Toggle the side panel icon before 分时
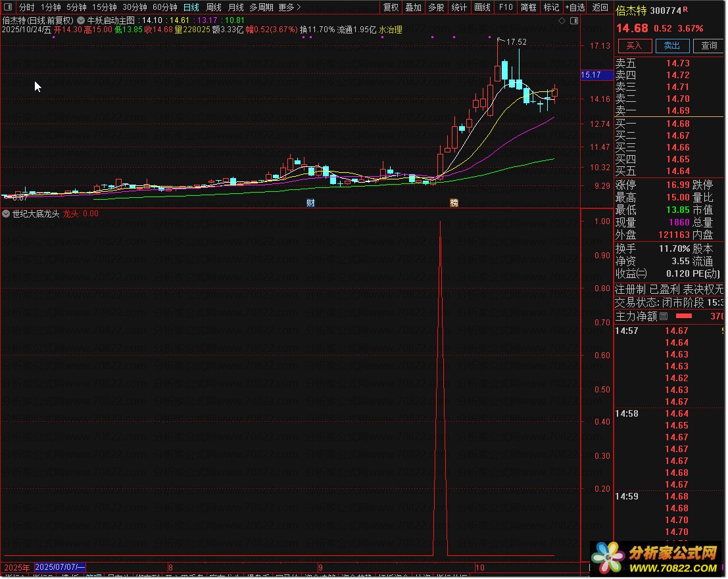728x579 pixels. [x=8, y=7]
